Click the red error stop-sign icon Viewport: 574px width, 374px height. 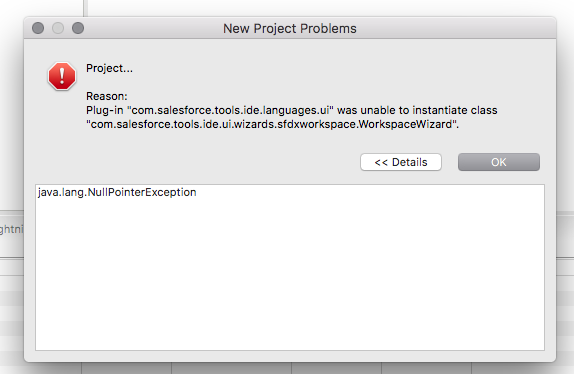point(62,76)
